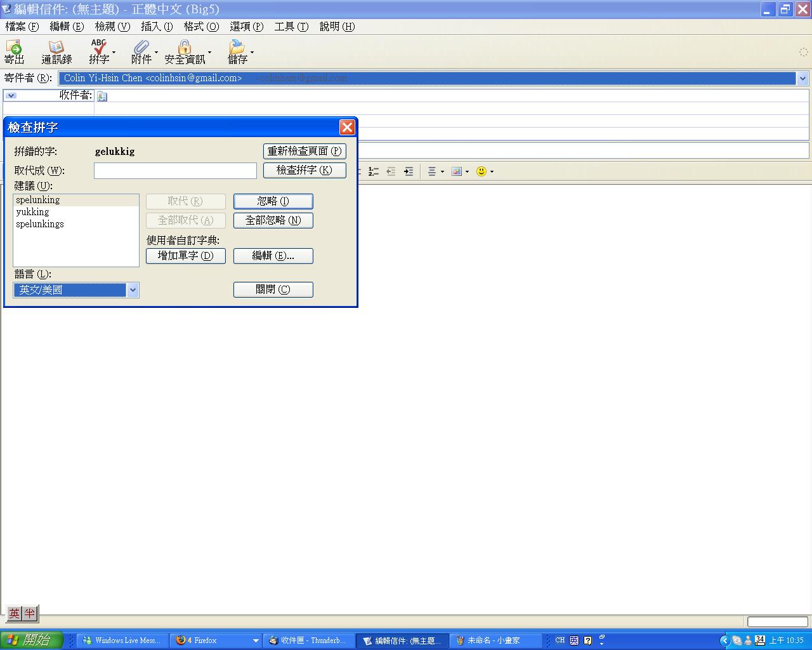Open the 通訊錄 address book
Screen dimensions: 812x650
[x=56, y=48]
